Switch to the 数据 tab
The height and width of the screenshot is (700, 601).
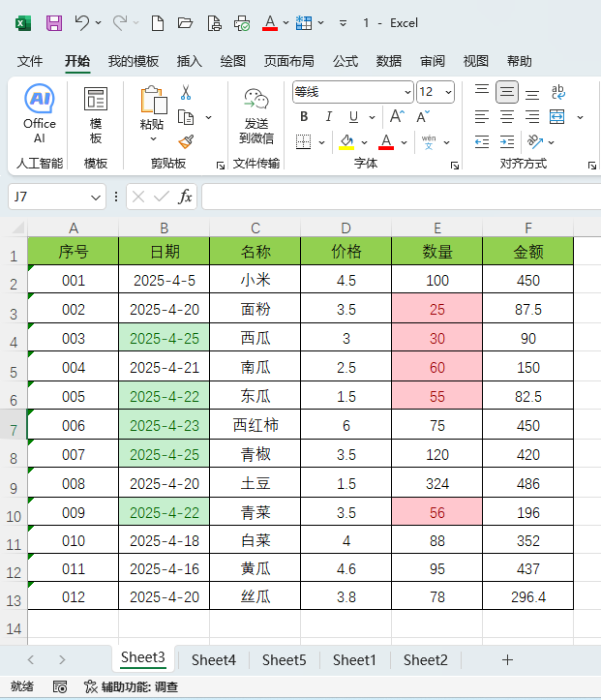coord(389,61)
